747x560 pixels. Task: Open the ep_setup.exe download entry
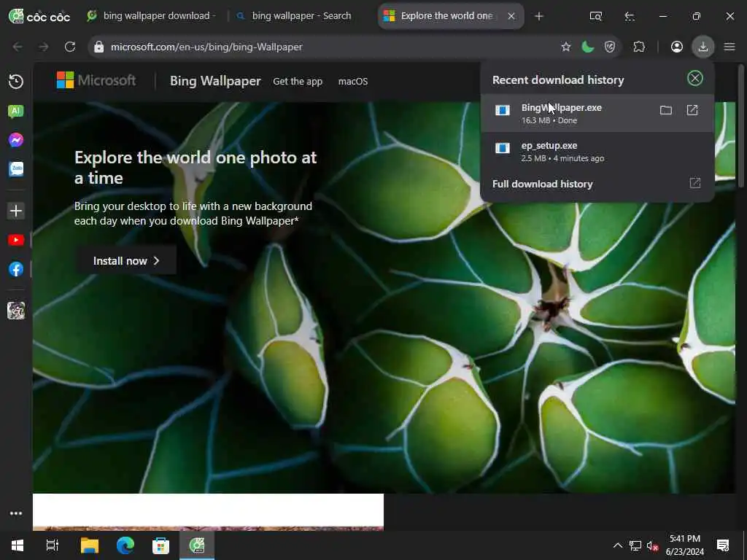597,152
